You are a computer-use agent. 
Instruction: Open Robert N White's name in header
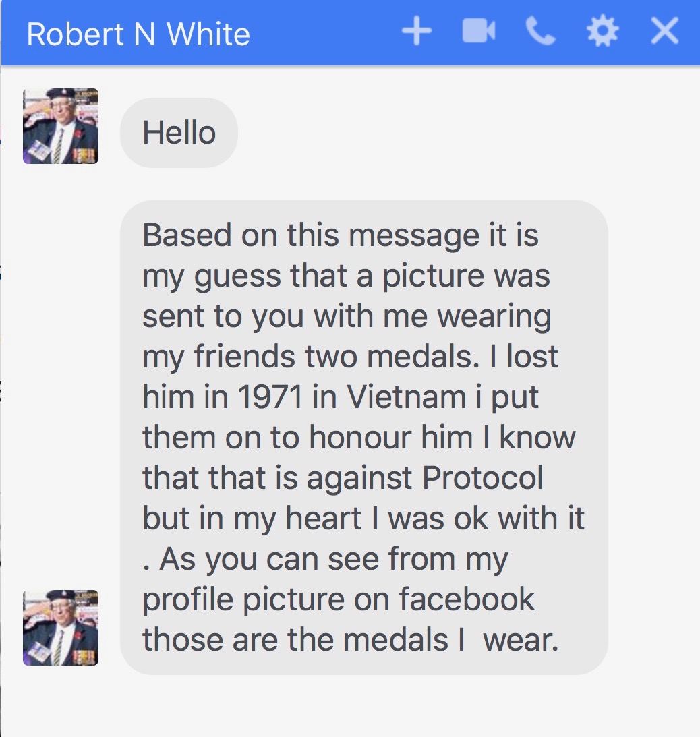coord(138,34)
